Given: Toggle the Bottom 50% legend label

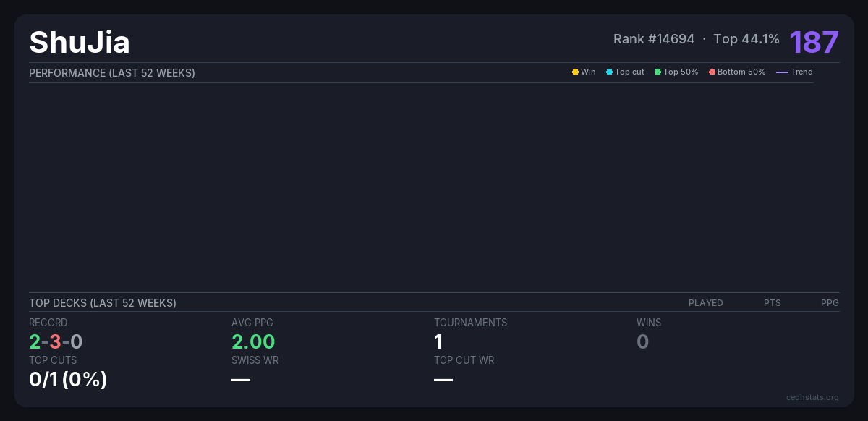Looking at the screenshot, I should pyautogui.click(x=741, y=72).
